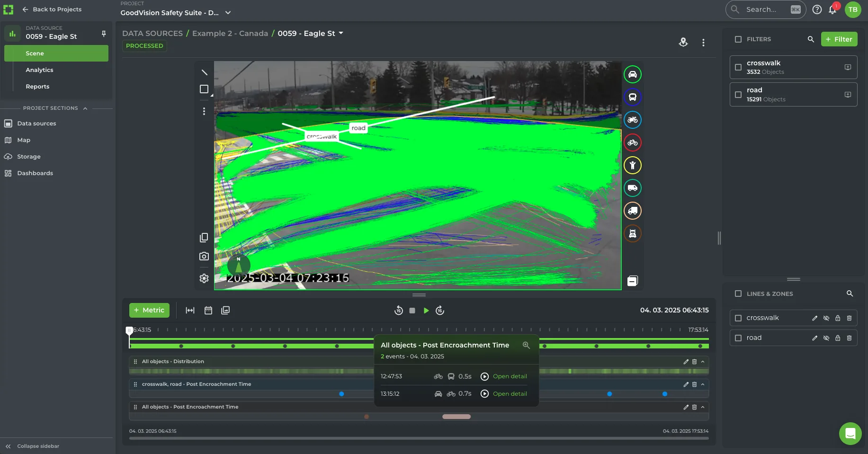
Task: Click the copy scene icon
Action: (x=204, y=238)
